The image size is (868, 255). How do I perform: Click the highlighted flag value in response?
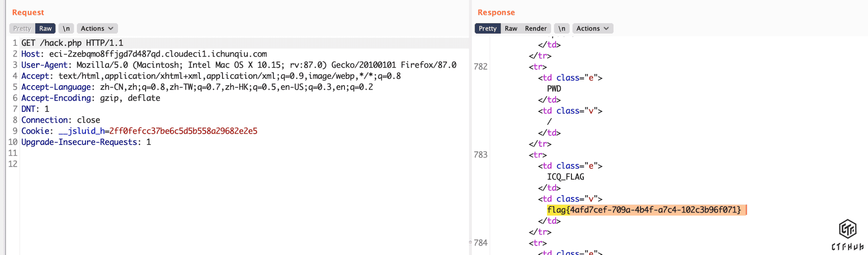pyautogui.click(x=644, y=210)
